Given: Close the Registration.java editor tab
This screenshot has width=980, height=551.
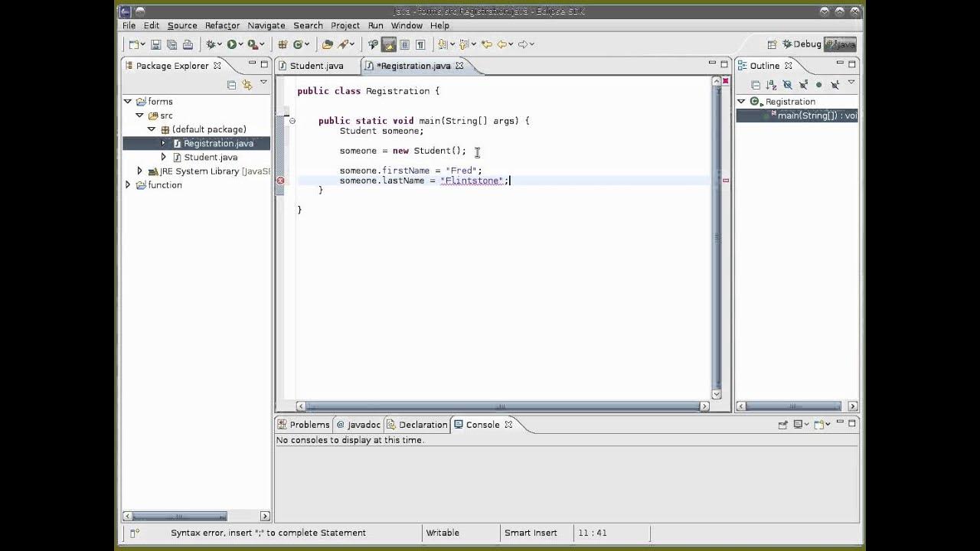Looking at the screenshot, I should (x=459, y=66).
